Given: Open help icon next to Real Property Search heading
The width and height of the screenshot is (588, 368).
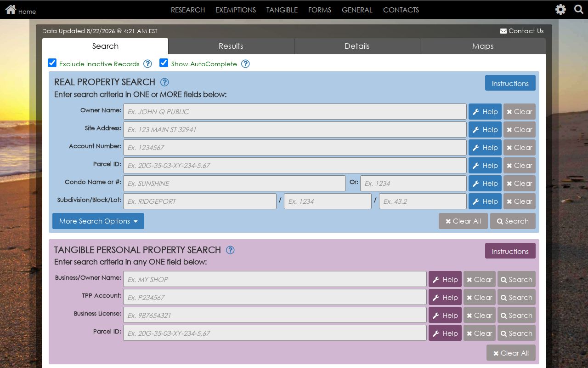Looking at the screenshot, I should coord(164,82).
